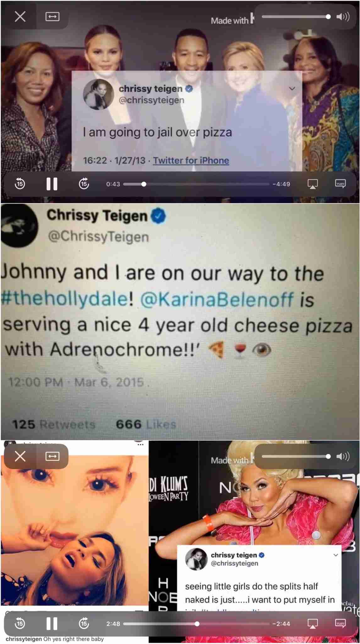Mute the bottom video's speaker icon

[343, 456]
